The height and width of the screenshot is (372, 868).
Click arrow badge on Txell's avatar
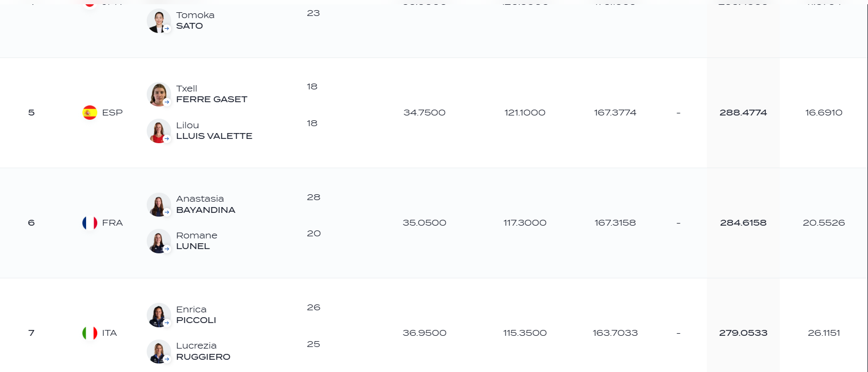pos(167,102)
